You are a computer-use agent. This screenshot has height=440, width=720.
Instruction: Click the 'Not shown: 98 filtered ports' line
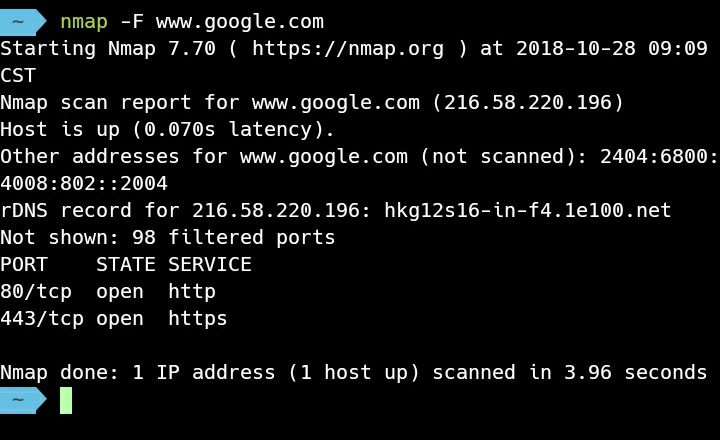point(168,237)
